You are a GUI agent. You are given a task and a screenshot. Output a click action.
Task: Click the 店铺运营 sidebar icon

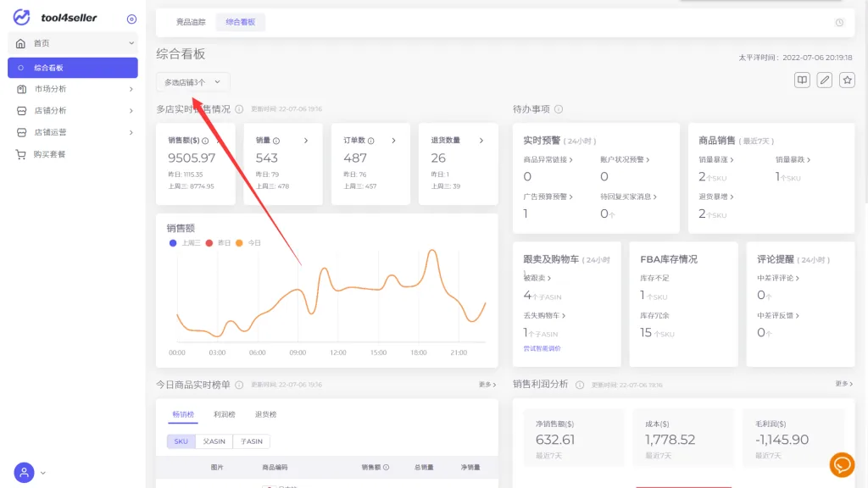coord(21,132)
